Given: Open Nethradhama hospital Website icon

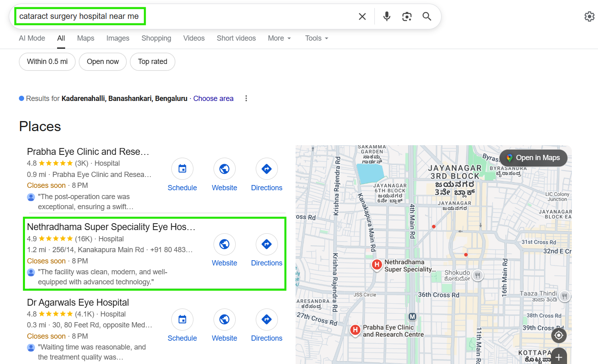Looking at the screenshot, I should (x=224, y=244).
